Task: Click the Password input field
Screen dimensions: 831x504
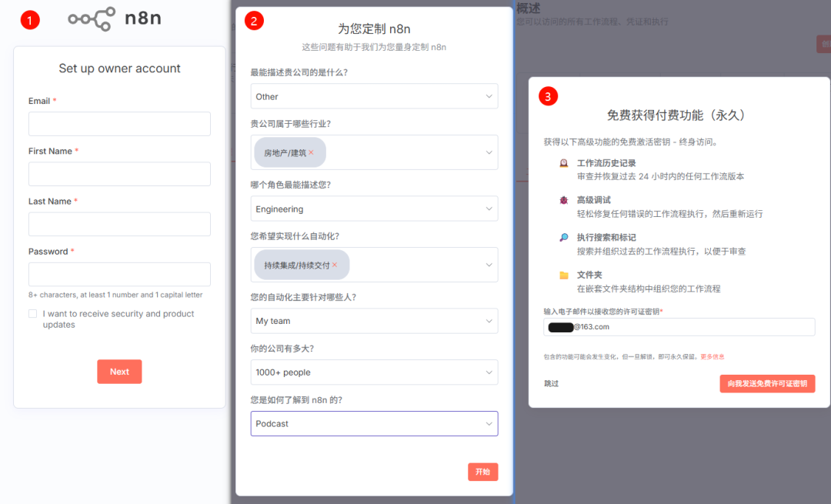Action: tap(119, 275)
